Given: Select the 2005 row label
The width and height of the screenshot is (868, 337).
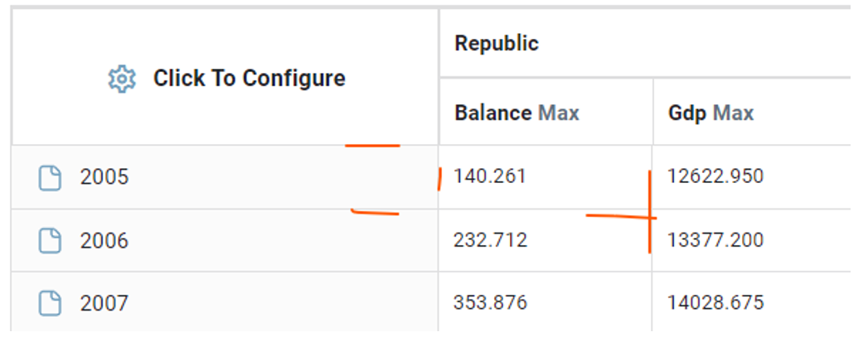Looking at the screenshot, I should 104,177.
